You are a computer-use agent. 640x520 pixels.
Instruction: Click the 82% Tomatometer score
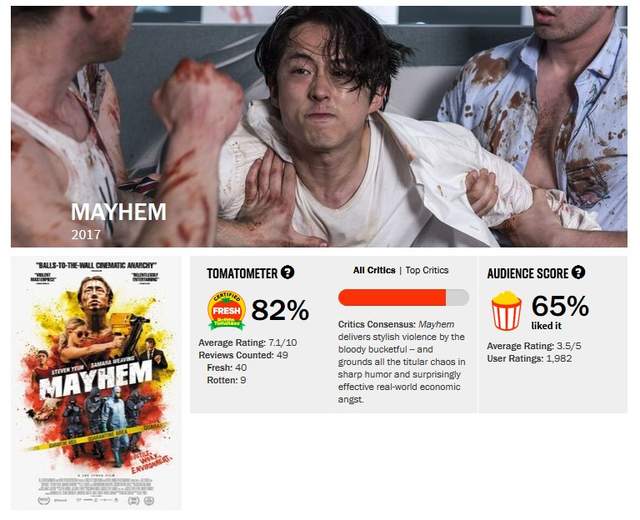(x=280, y=310)
